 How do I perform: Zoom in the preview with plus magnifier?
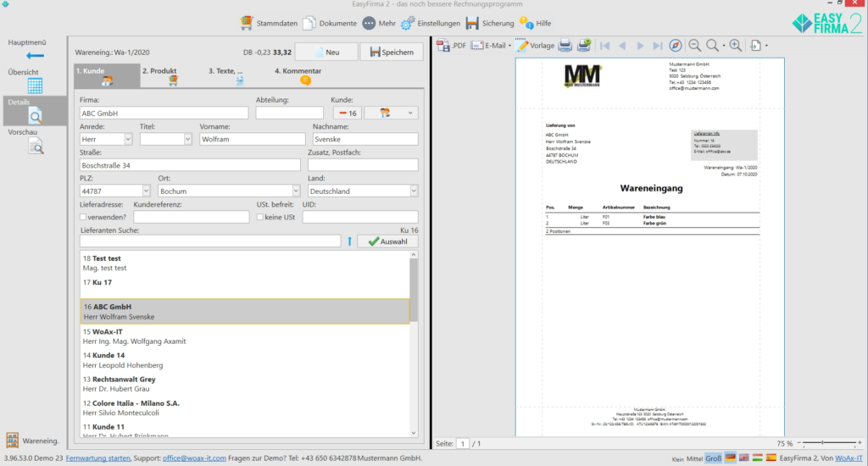[736, 46]
